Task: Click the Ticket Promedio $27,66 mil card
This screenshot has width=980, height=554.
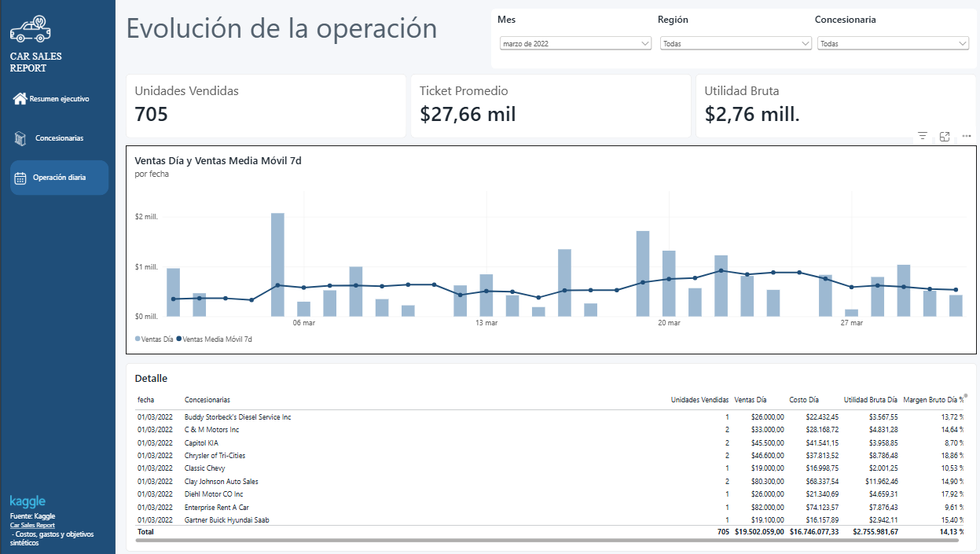Action: coord(551,106)
